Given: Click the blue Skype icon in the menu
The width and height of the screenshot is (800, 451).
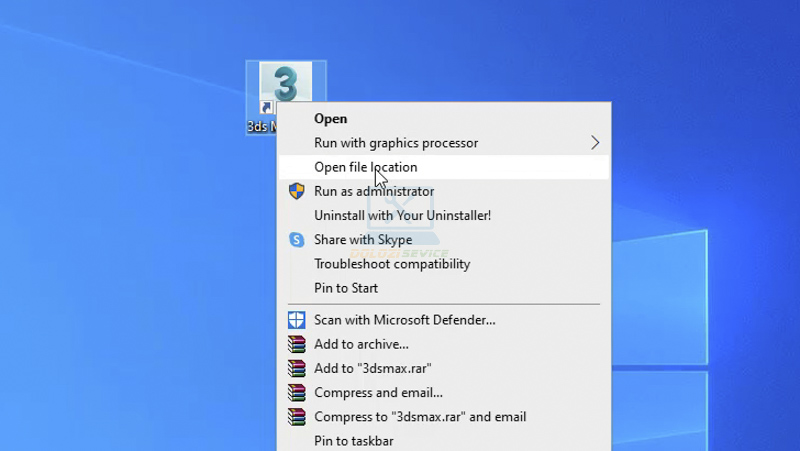Looking at the screenshot, I should [x=296, y=240].
